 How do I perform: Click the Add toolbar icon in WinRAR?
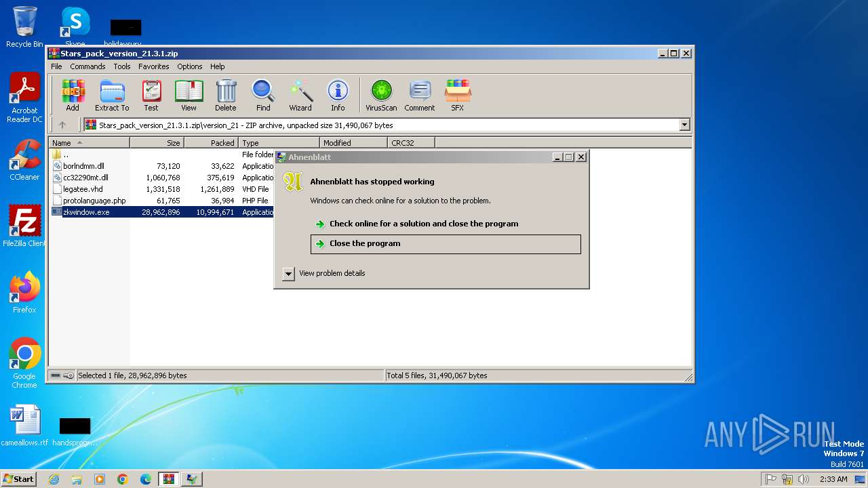73,95
